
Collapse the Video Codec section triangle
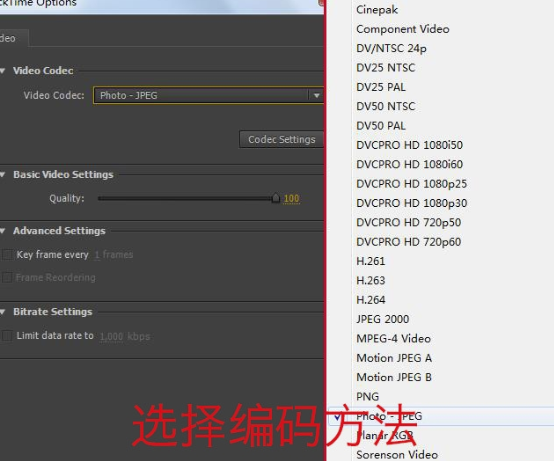point(2,71)
